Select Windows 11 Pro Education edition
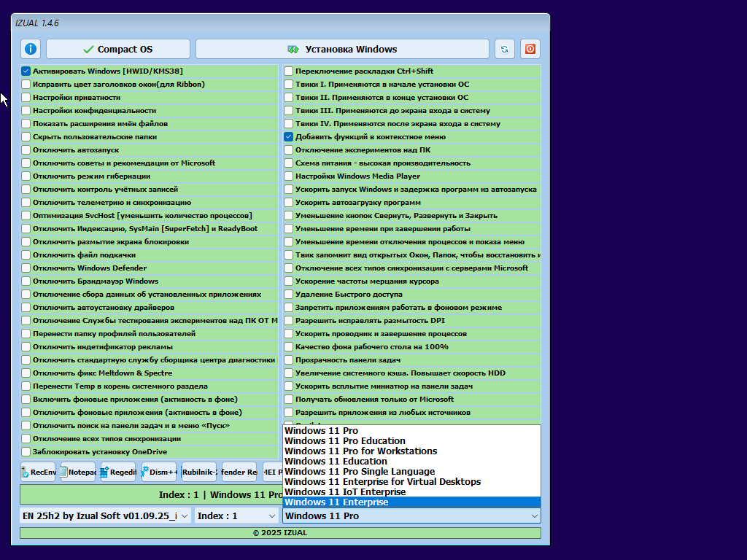The width and height of the screenshot is (747, 560). [x=411, y=441]
